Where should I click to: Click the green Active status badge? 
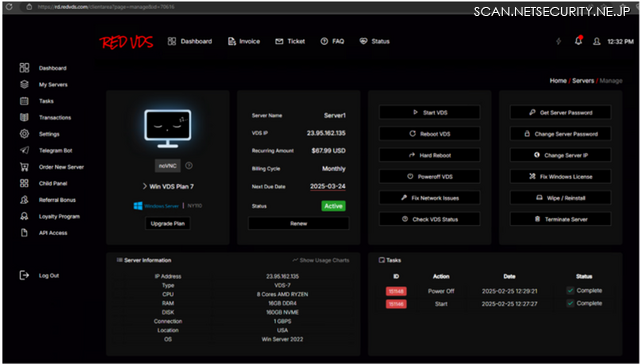pyautogui.click(x=333, y=206)
